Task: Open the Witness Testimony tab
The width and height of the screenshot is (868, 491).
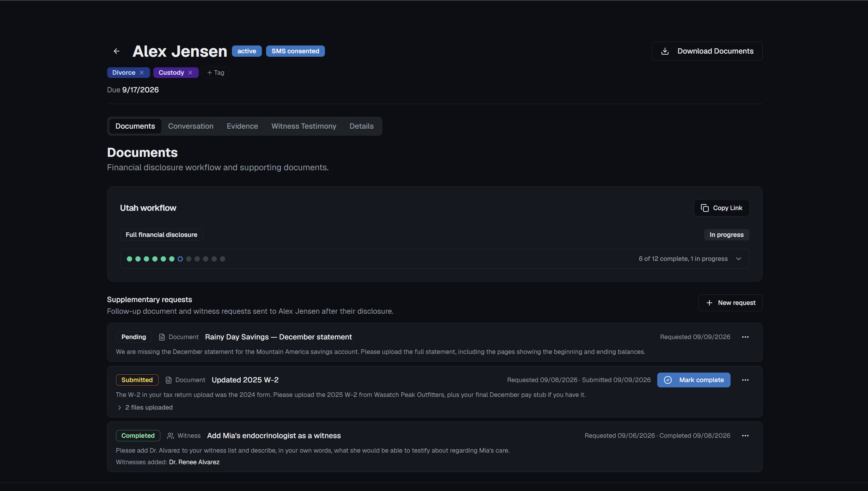Action: pyautogui.click(x=304, y=126)
